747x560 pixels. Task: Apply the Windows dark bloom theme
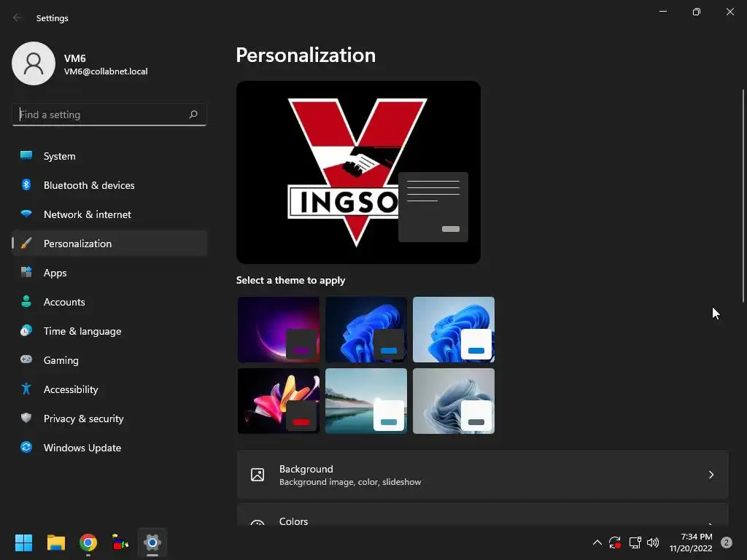(366, 330)
